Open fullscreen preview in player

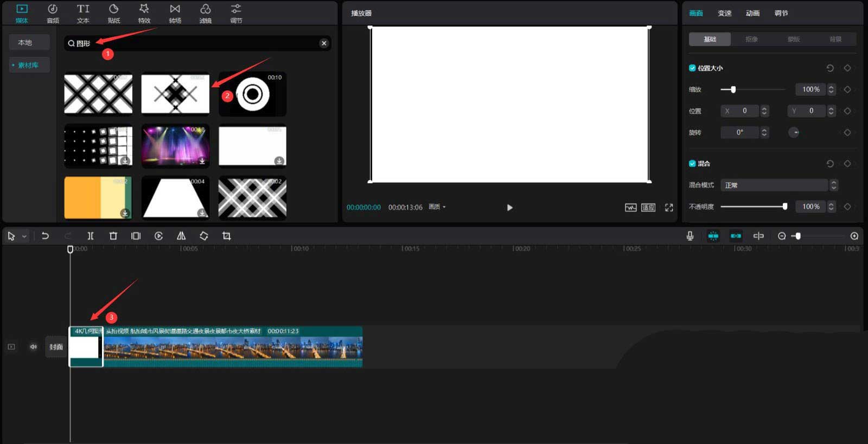669,208
